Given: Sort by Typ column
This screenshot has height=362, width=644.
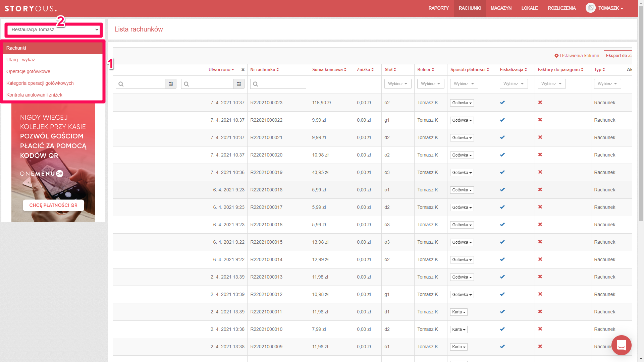Looking at the screenshot, I should click(x=599, y=69).
